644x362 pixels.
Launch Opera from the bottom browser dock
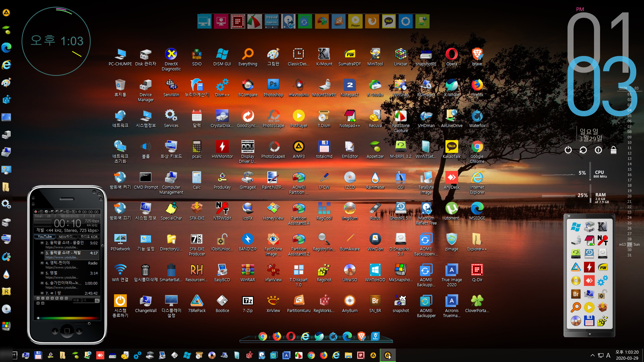[x=291, y=336]
